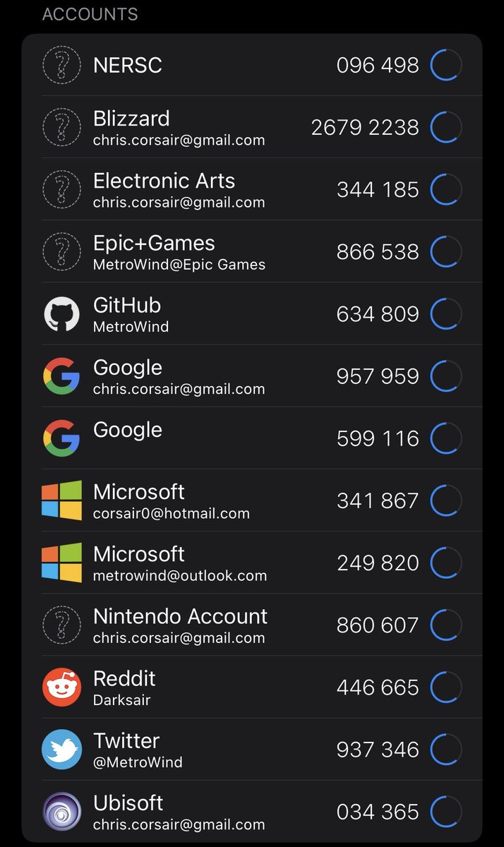Select the Ubisoft account name label
Image resolution: width=504 pixels, height=847 pixels.
coord(128,803)
